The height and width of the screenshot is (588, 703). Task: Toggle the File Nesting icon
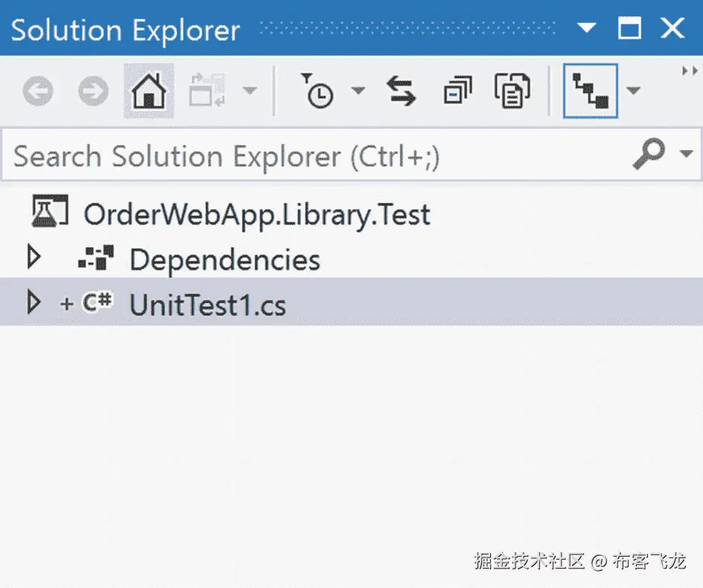coord(590,91)
